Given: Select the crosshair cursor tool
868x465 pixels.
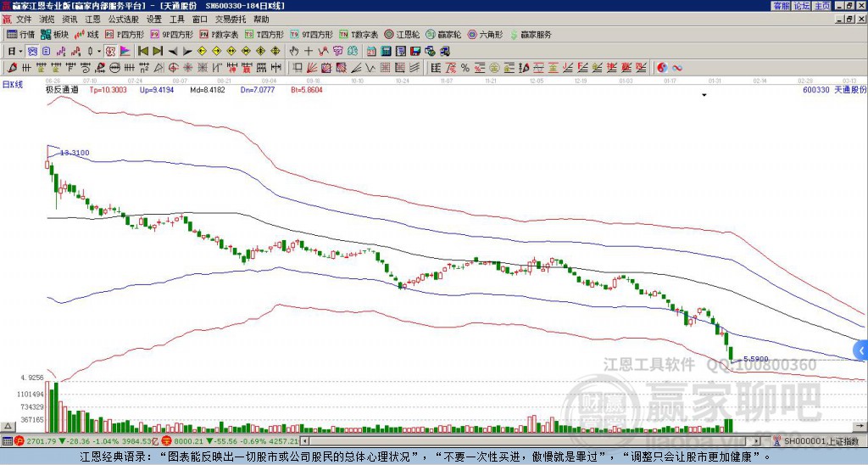Looking at the screenshot, I should (309, 52).
